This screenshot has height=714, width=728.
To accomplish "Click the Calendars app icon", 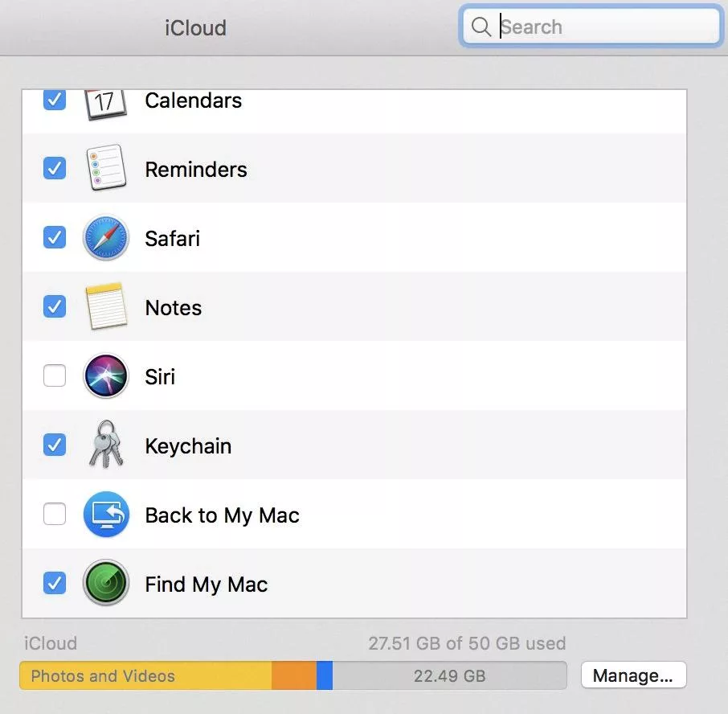I will pos(107,101).
